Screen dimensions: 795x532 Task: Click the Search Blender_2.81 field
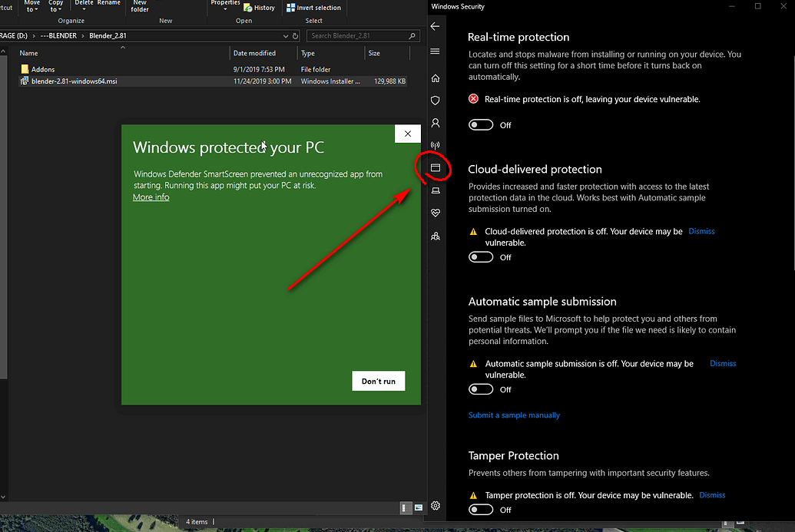coord(362,36)
